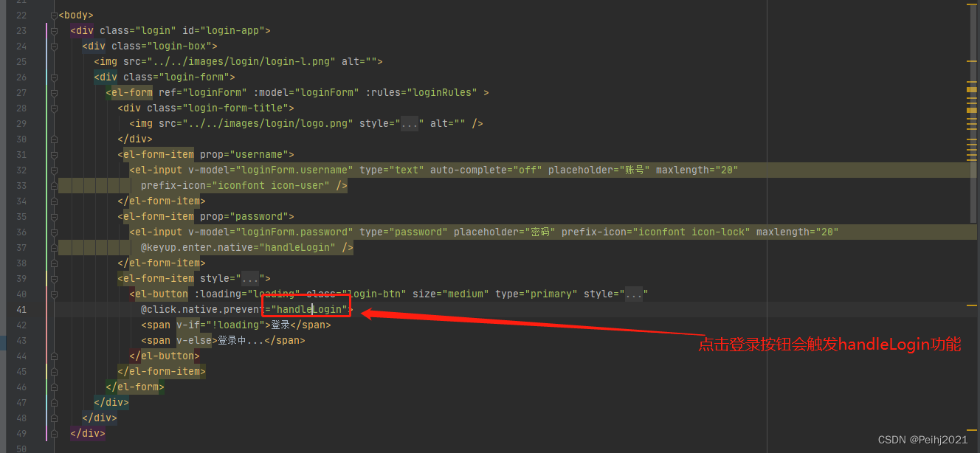The height and width of the screenshot is (453, 980).
Task: Toggle fold end marker at line 30
Action: 54,139
